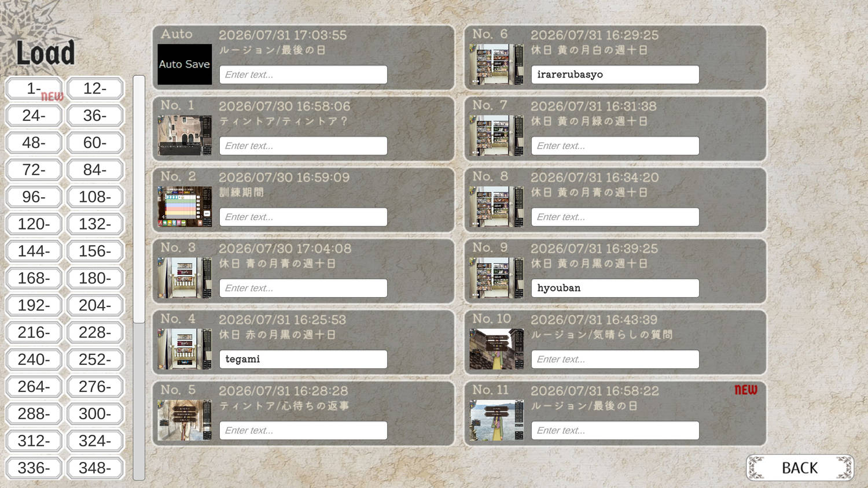The image size is (868, 488).
Task: Open save page 120-
Action: tap(34, 224)
